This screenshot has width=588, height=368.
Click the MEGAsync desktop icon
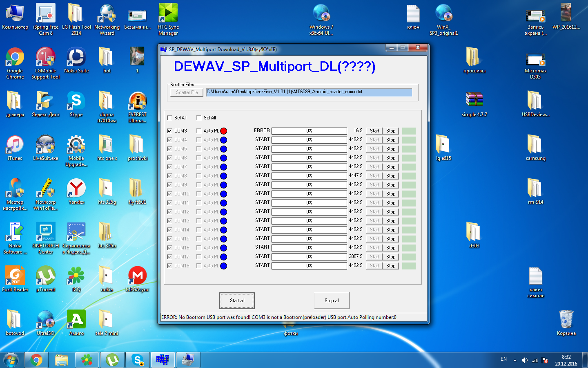[x=137, y=277]
